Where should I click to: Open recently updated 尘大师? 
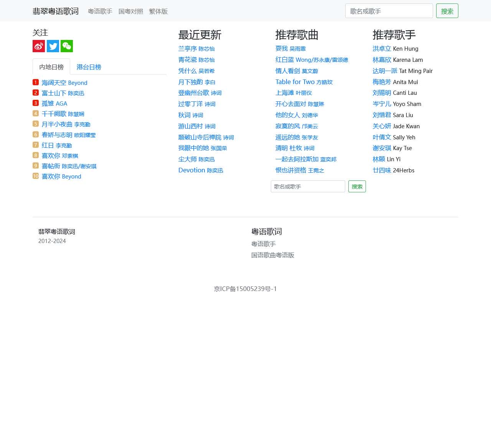[x=196, y=159]
